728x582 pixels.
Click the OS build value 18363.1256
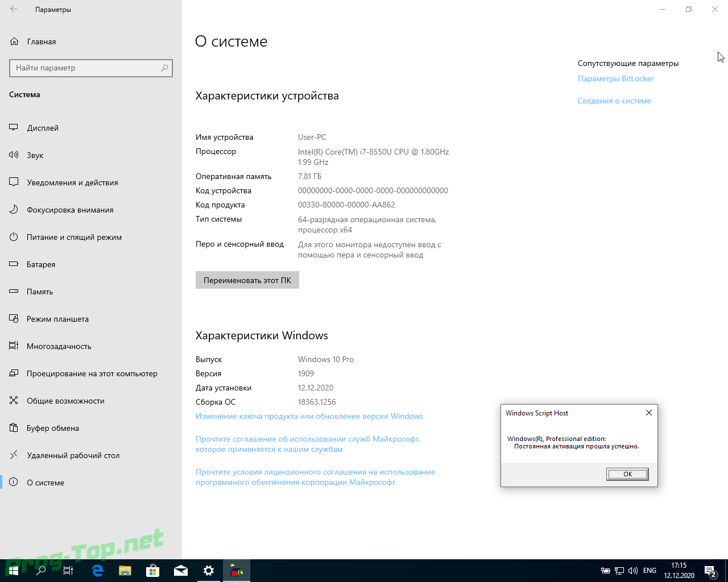pyautogui.click(x=317, y=402)
